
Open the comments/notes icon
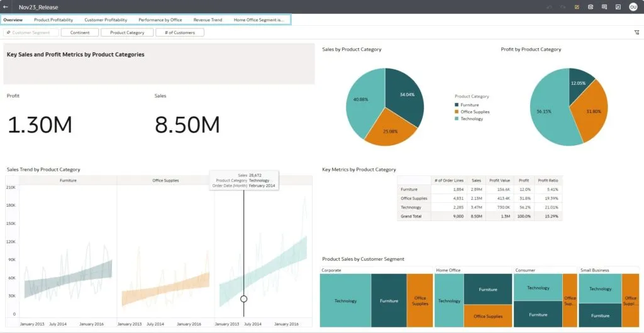tap(604, 7)
